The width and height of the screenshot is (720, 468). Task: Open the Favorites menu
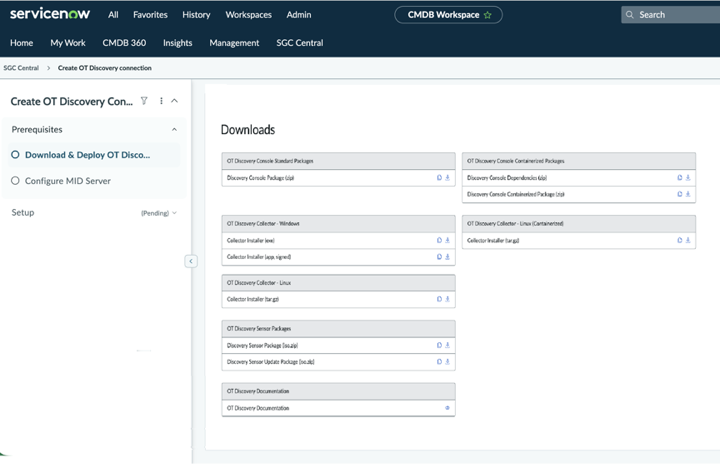[150, 15]
